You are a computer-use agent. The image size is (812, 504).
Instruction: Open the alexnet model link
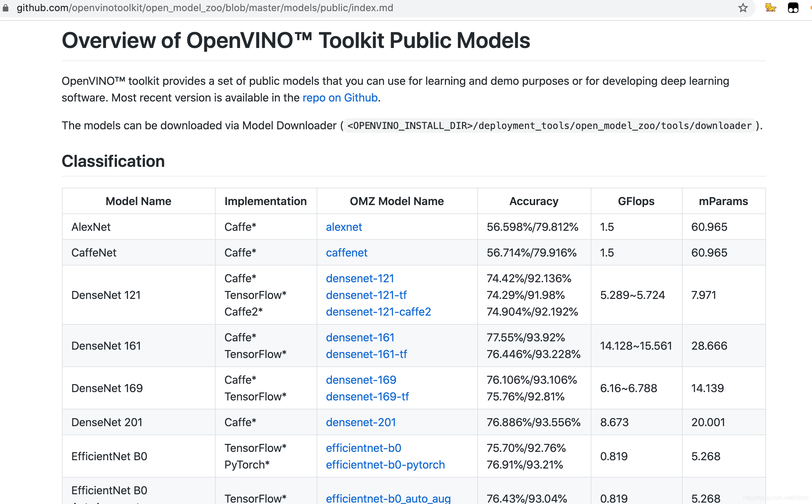344,227
